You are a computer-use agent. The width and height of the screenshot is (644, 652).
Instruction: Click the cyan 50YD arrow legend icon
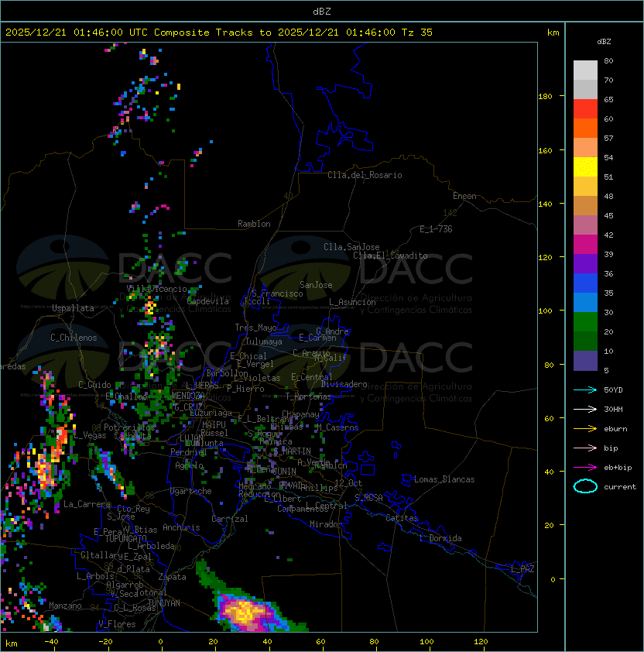[585, 389]
